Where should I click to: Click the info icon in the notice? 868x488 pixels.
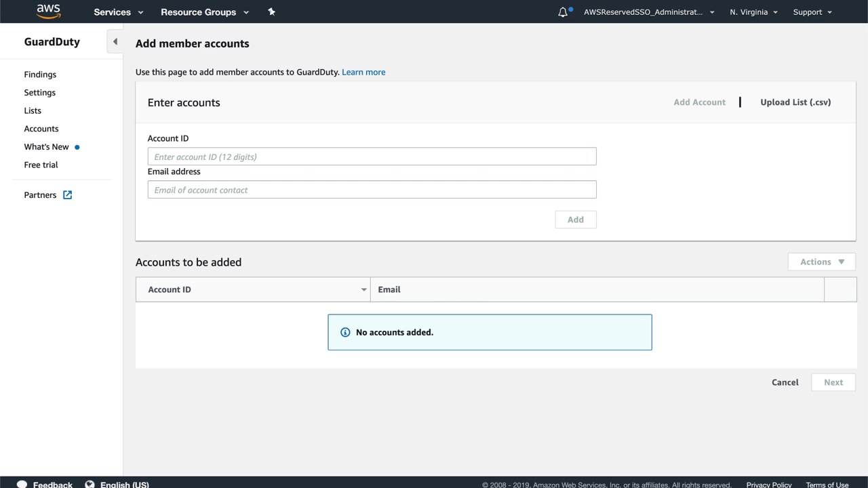345,332
